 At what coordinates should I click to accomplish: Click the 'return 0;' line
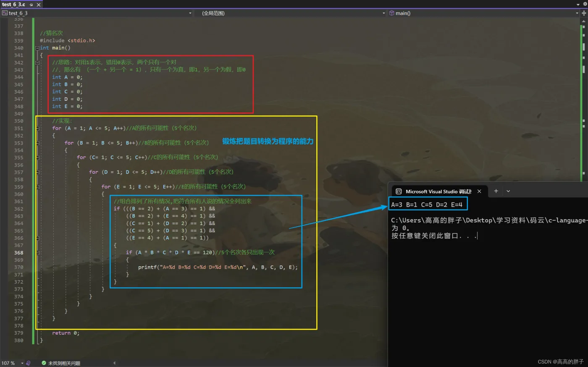pyautogui.click(x=66, y=333)
